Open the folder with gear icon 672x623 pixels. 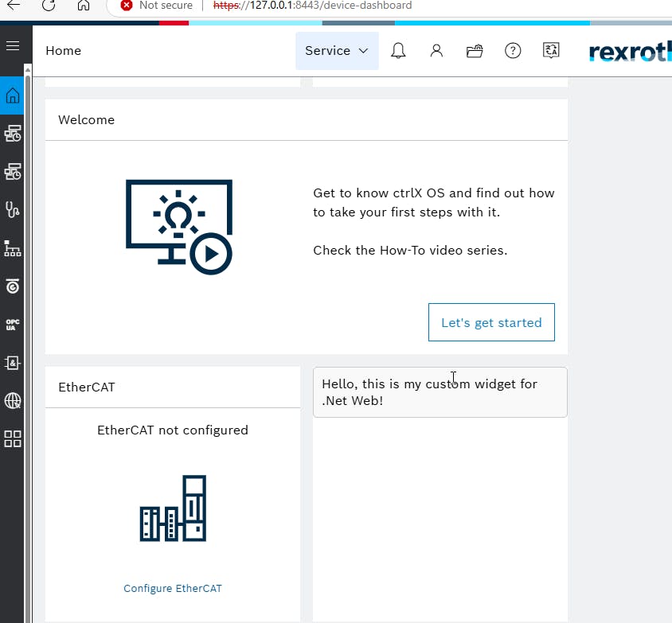point(475,51)
